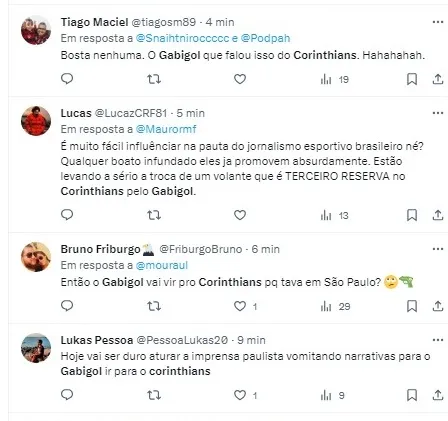This screenshot has height=421, width=448.
Task: Like Tiago Maciel's tweet
Action: tap(240, 79)
